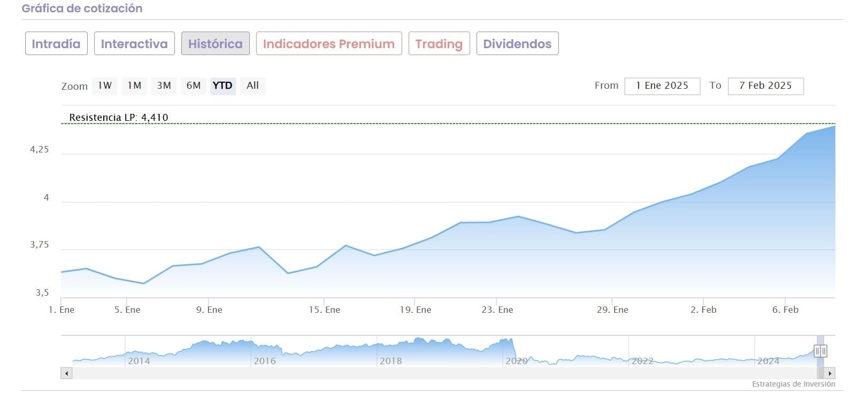Click the Estrategias de Inversión credit link
This screenshot has width=868, height=408.
[793, 384]
